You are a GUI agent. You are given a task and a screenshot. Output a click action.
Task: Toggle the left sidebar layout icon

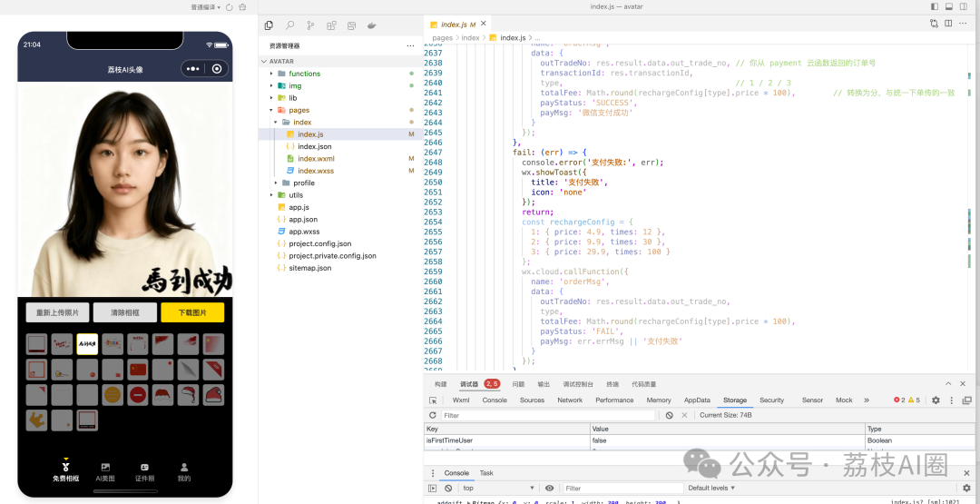(x=935, y=7)
